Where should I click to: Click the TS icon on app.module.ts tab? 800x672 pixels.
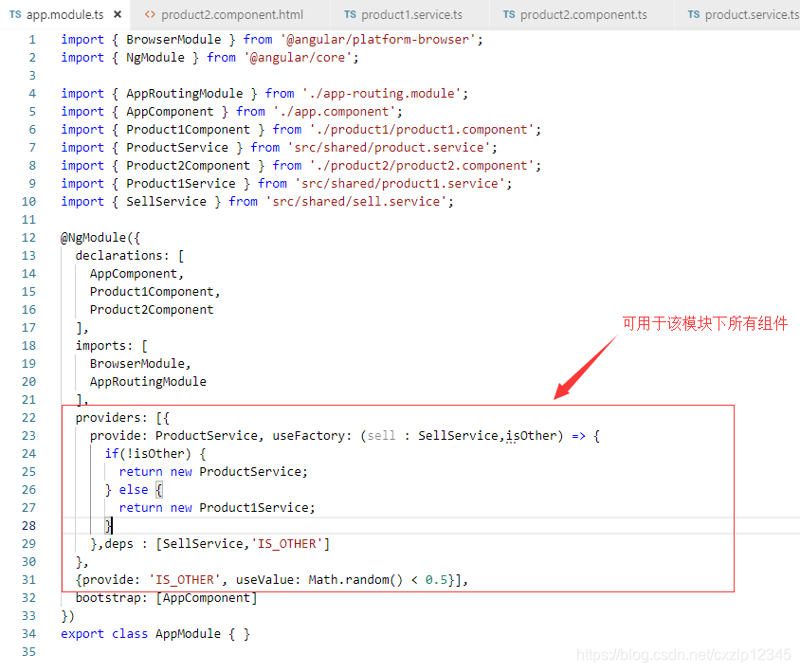click(15, 14)
